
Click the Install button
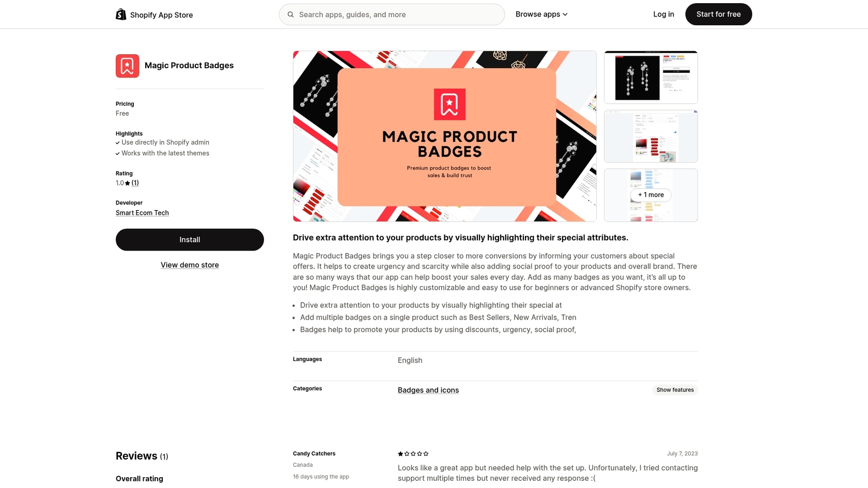(190, 240)
